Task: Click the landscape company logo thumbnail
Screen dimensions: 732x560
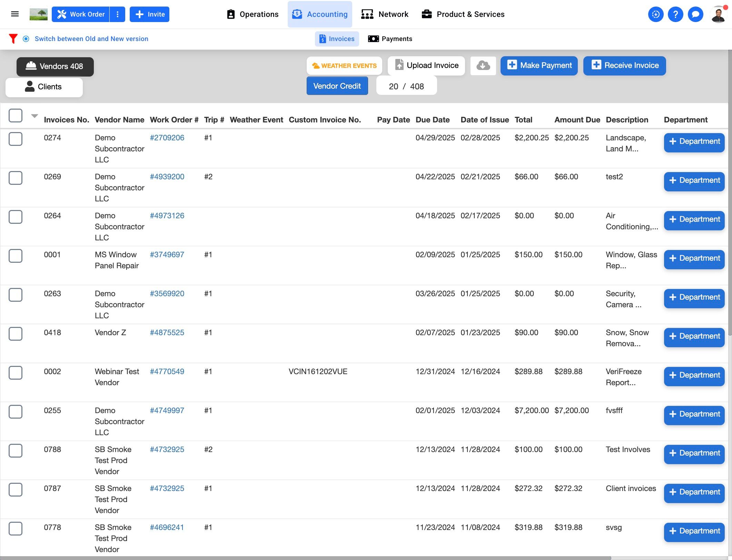Action: (x=39, y=14)
